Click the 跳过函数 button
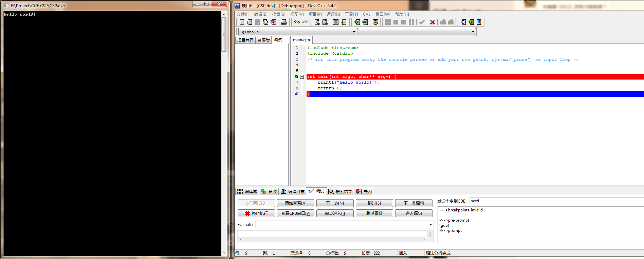Screen dimensions: 644x259 [x=374, y=213]
